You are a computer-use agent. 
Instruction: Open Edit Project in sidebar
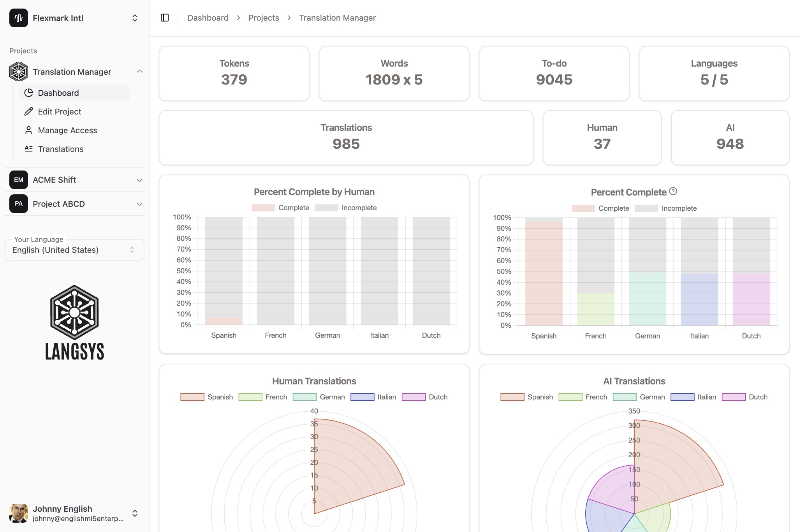pos(75,111)
